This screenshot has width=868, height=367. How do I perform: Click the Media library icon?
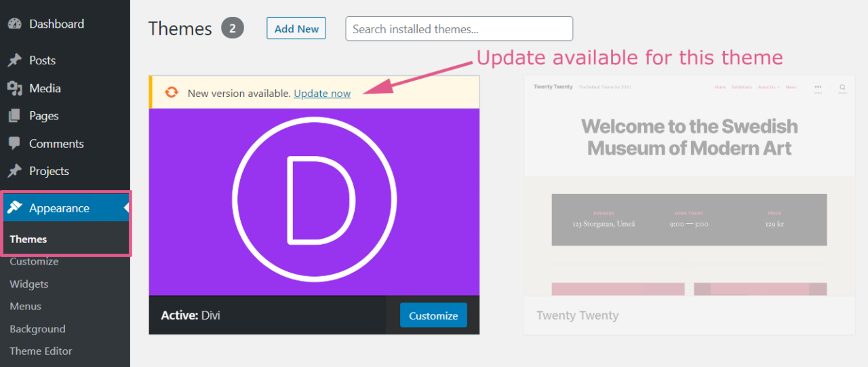point(15,88)
